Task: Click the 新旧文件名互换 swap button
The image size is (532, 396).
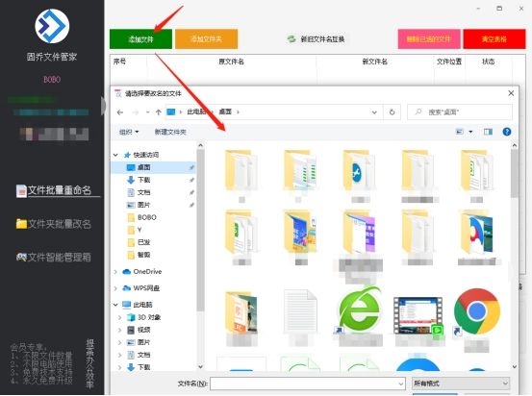Action: [x=316, y=39]
